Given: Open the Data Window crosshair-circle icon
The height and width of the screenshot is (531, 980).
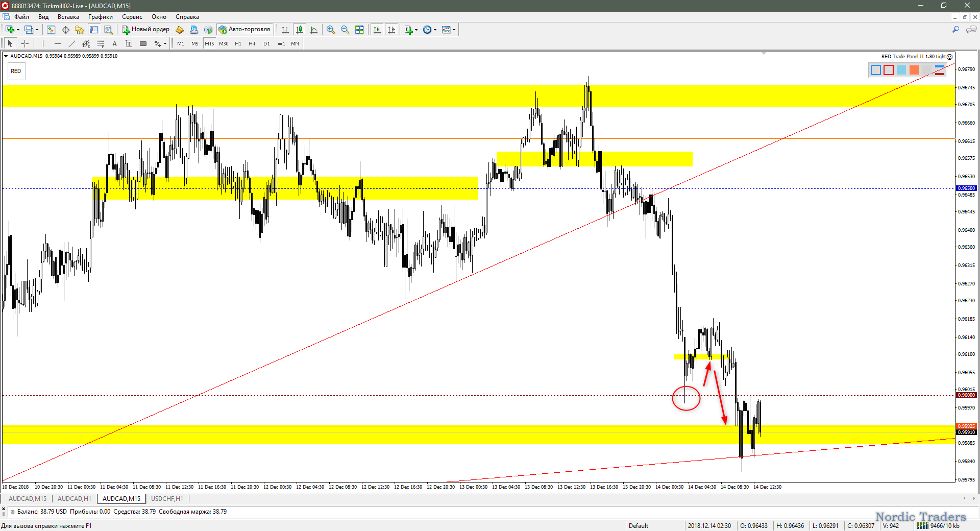Looking at the screenshot, I should tap(65, 30).
